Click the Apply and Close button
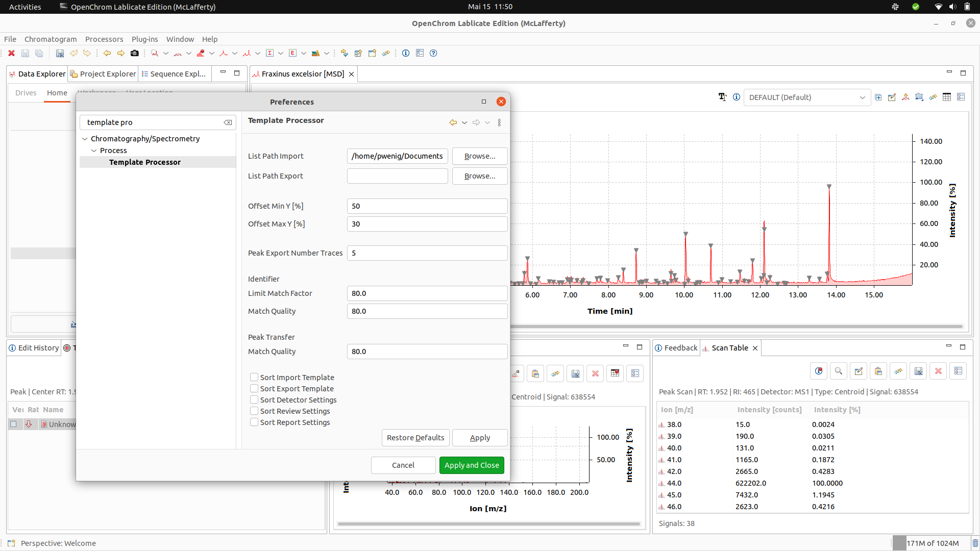This screenshot has width=980, height=551. click(471, 465)
